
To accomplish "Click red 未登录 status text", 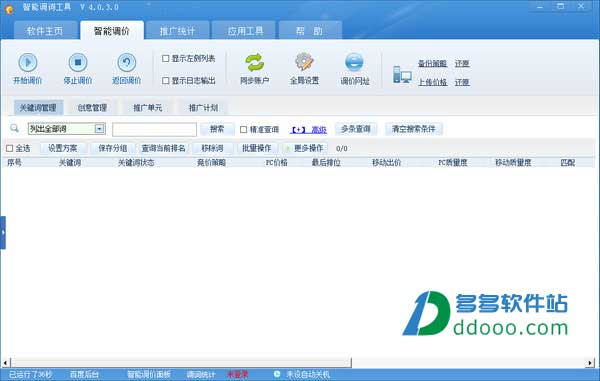I will coord(238,374).
